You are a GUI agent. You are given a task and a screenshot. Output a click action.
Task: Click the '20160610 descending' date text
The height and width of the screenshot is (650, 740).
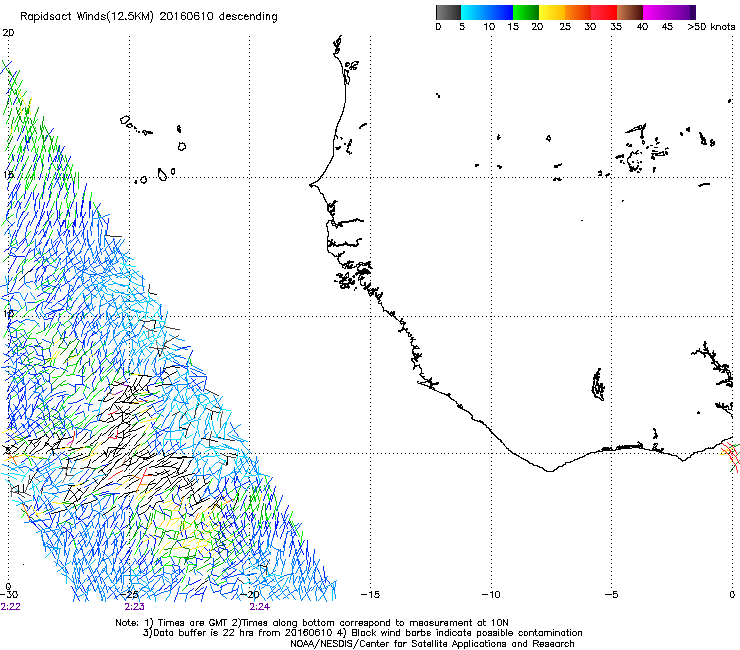point(219,17)
